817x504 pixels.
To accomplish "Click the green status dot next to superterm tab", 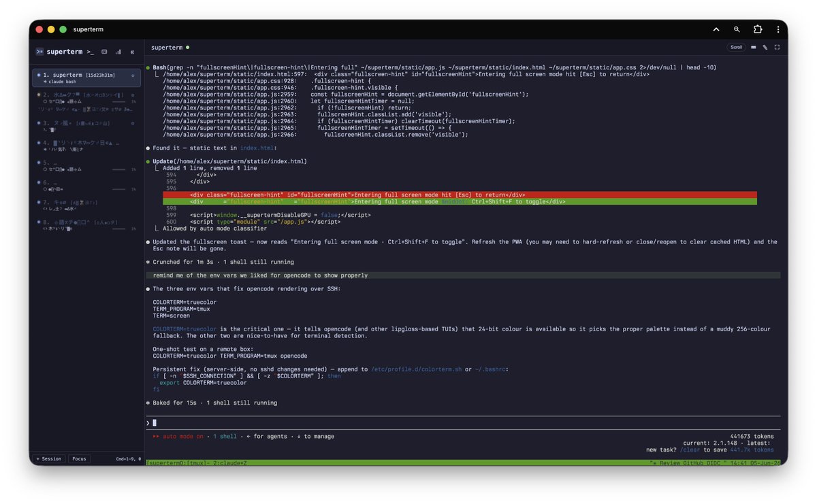I will point(187,48).
